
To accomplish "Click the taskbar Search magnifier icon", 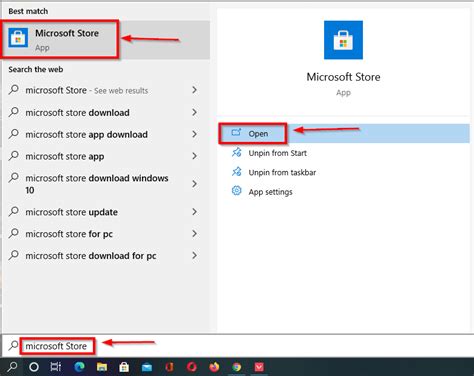I will click(12, 367).
